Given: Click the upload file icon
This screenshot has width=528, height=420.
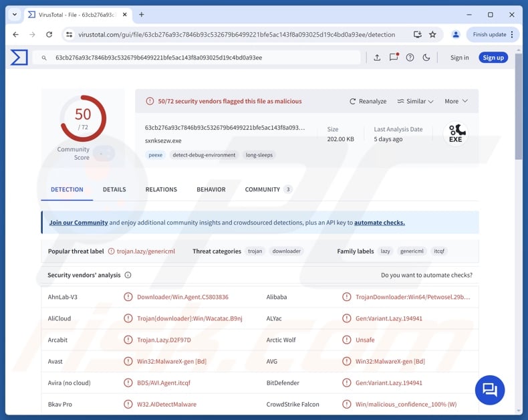Looking at the screenshot, I should coord(377,58).
